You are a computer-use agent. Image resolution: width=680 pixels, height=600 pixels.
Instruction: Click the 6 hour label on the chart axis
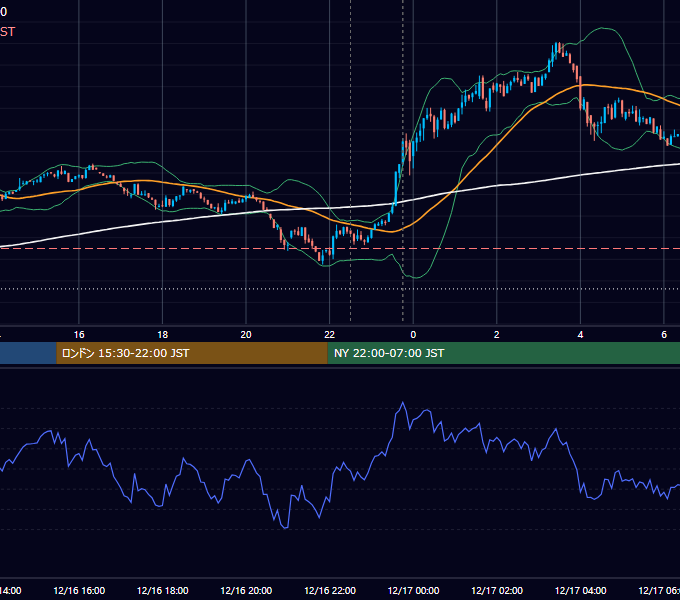tap(664, 335)
